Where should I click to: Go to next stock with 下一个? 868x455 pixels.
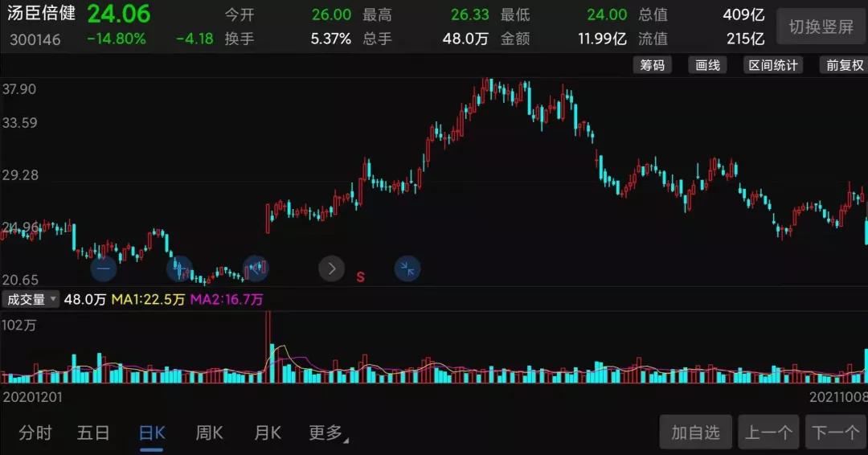click(x=836, y=432)
